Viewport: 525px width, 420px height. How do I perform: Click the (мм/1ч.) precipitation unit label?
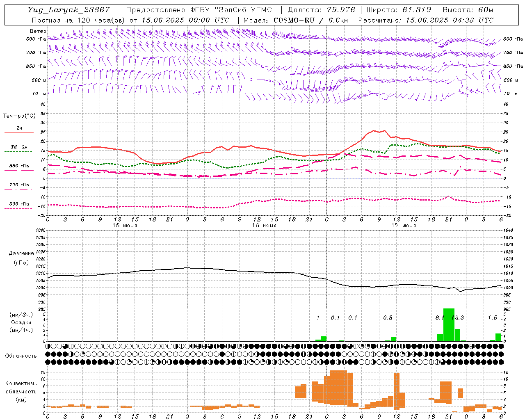(x=21, y=330)
